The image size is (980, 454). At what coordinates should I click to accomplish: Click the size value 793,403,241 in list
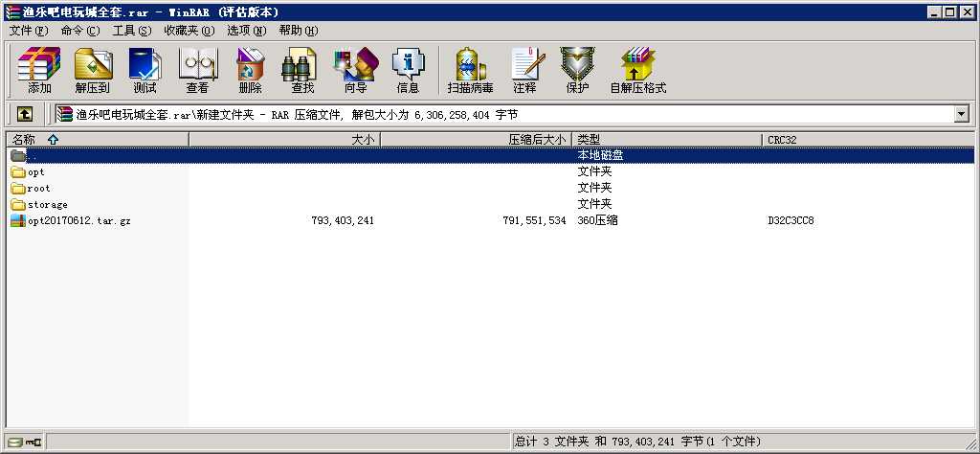point(343,220)
